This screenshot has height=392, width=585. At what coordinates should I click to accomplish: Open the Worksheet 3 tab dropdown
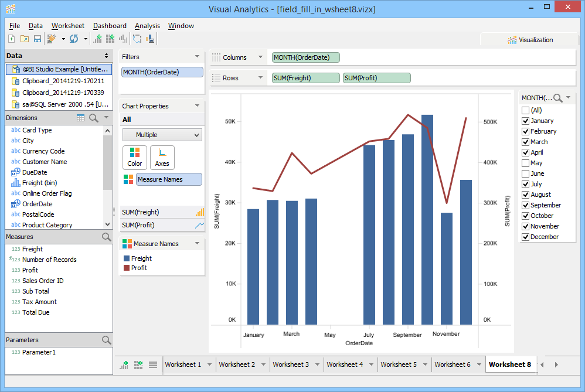(x=317, y=365)
